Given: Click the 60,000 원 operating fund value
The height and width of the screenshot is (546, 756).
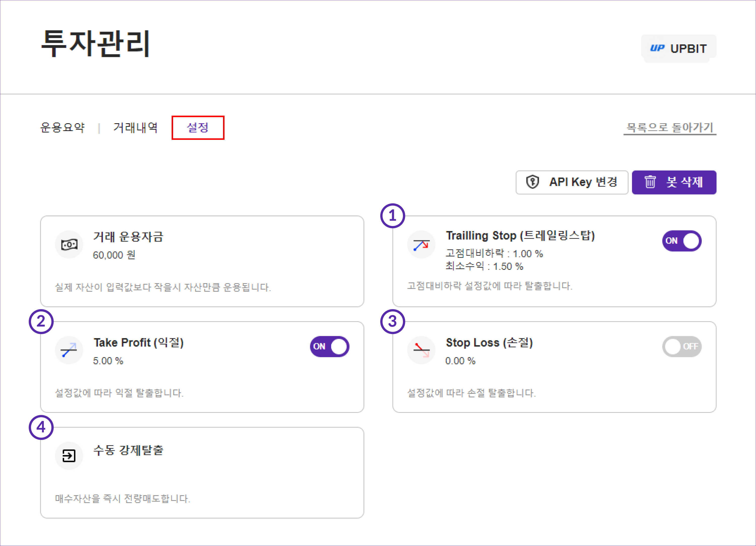Looking at the screenshot, I should point(114,255).
